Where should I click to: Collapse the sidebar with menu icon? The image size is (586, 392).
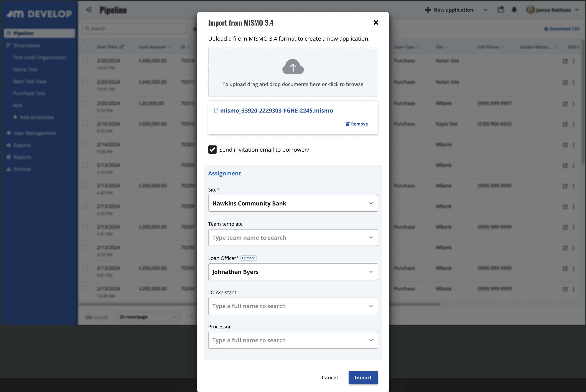[x=89, y=10]
